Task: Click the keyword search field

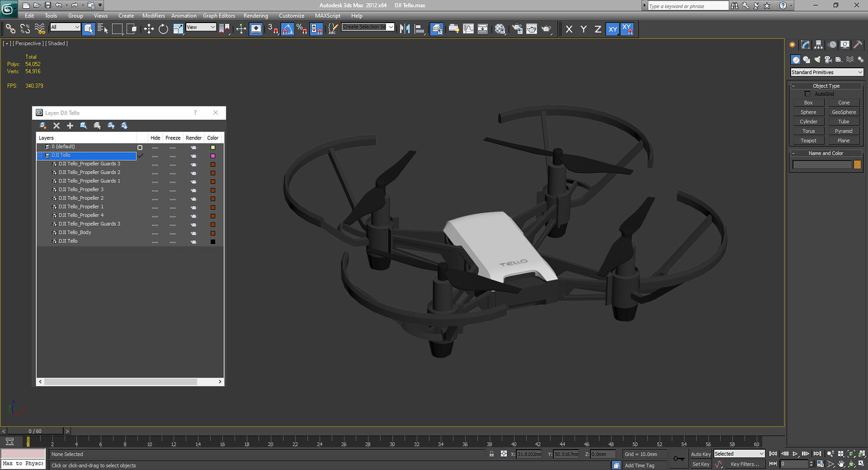Action: tap(687, 6)
